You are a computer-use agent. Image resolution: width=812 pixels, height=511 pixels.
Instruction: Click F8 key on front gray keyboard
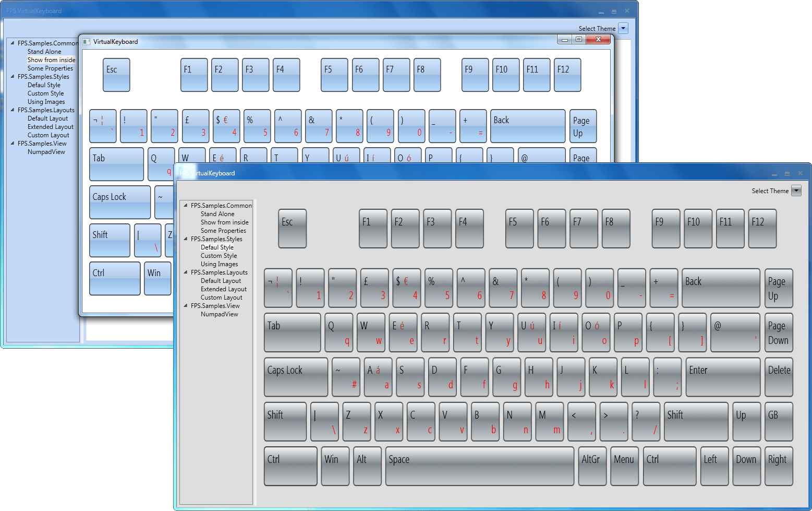coord(616,229)
